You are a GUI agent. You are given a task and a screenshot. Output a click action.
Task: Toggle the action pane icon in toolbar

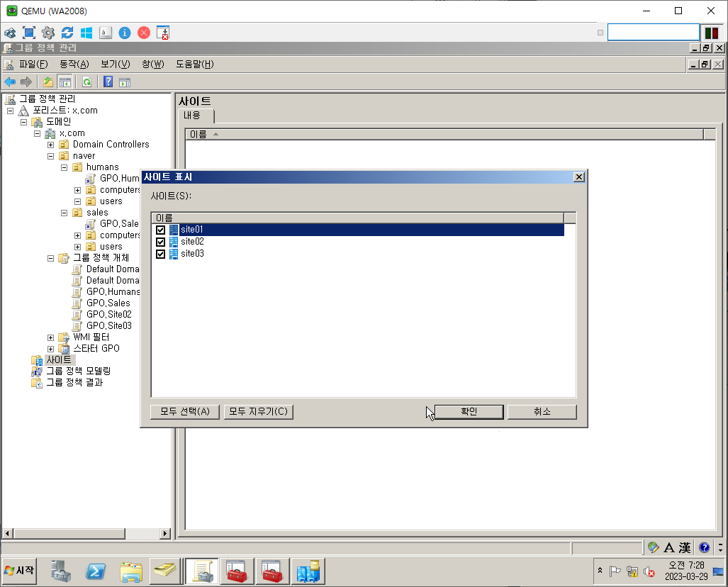[125, 82]
